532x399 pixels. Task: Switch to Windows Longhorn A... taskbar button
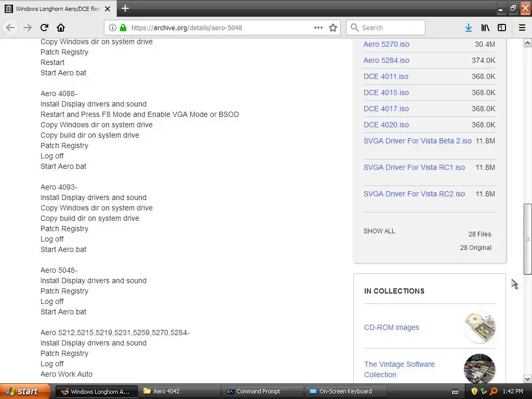click(96, 392)
